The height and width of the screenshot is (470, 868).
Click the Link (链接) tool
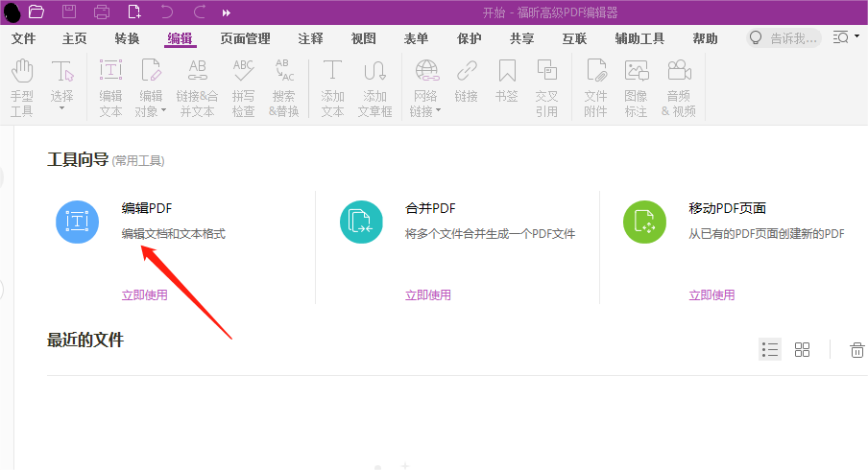[467, 82]
